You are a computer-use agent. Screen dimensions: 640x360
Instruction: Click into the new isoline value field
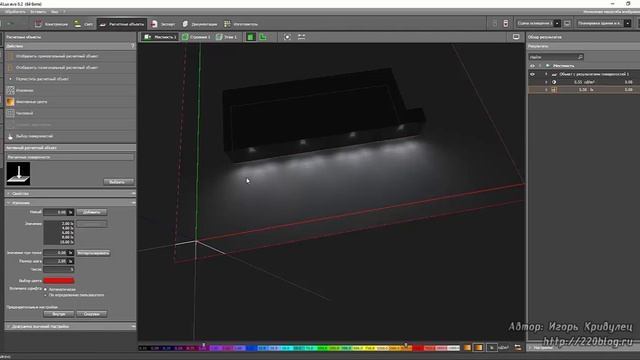(x=58, y=212)
